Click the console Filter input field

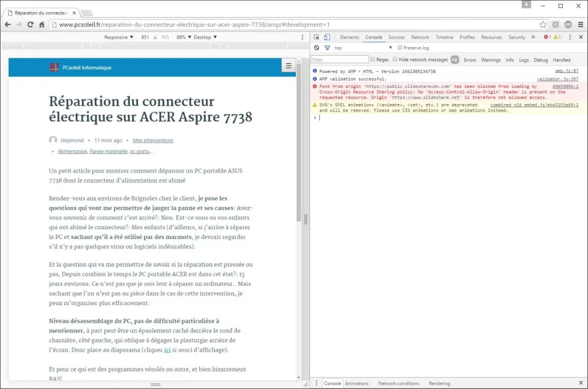point(340,60)
